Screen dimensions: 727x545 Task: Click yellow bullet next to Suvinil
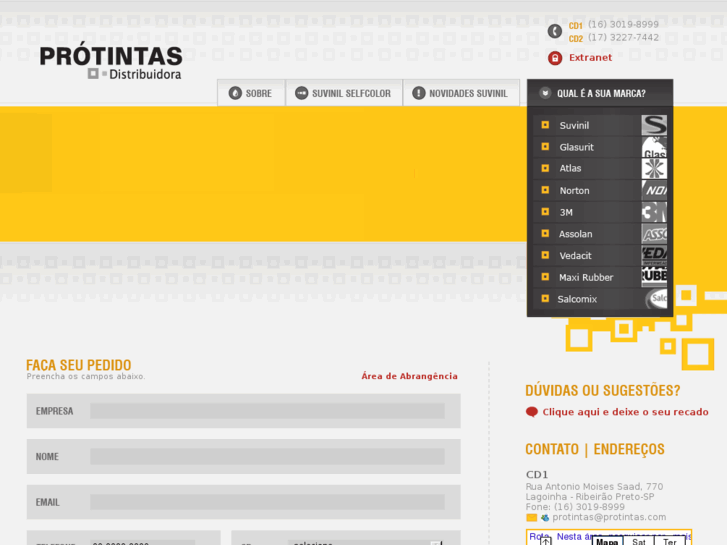coord(545,125)
